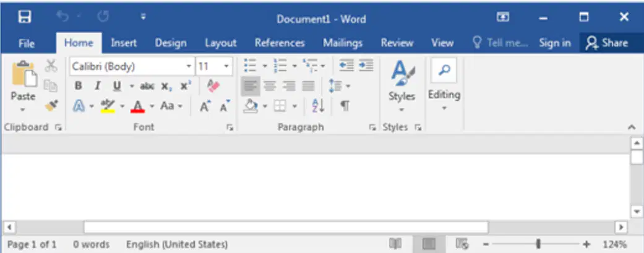
Task: Toggle Show/Hide paragraph marks
Action: click(x=345, y=106)
